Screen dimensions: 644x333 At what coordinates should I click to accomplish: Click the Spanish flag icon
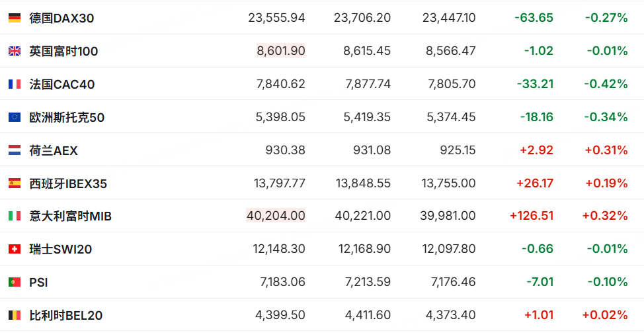pyautogui.click(x=15, y=183)
